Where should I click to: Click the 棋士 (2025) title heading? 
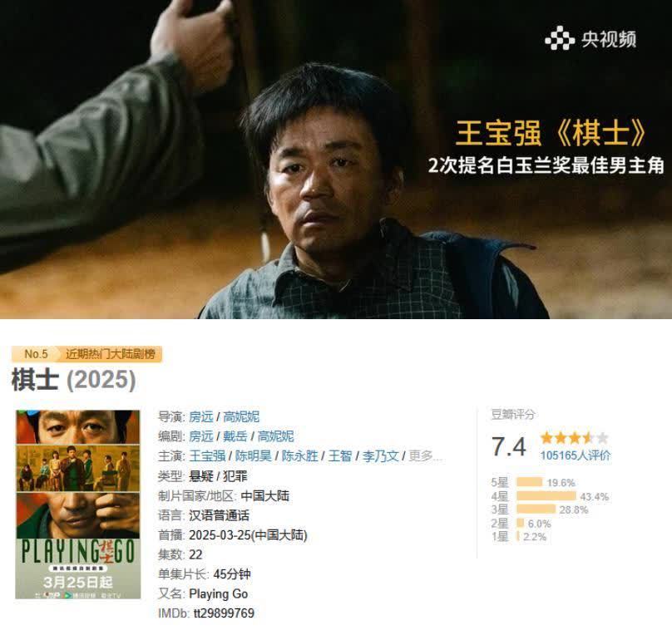click(74, 380)
